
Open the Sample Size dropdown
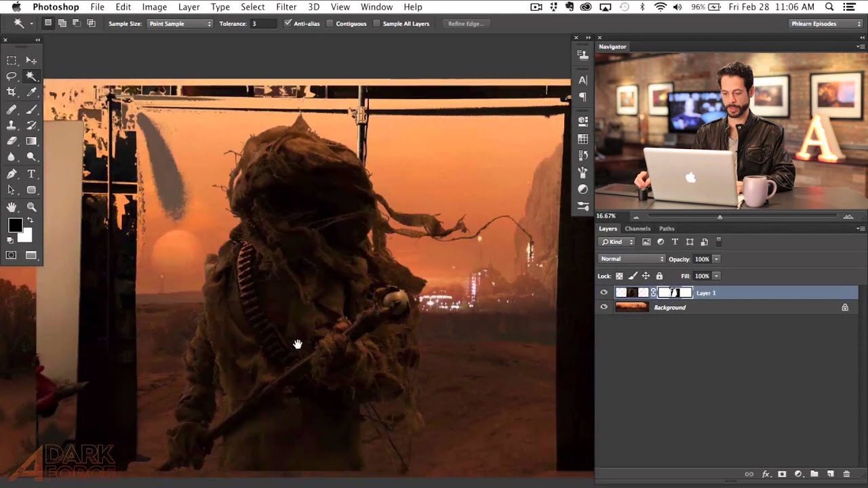(180, 24)
